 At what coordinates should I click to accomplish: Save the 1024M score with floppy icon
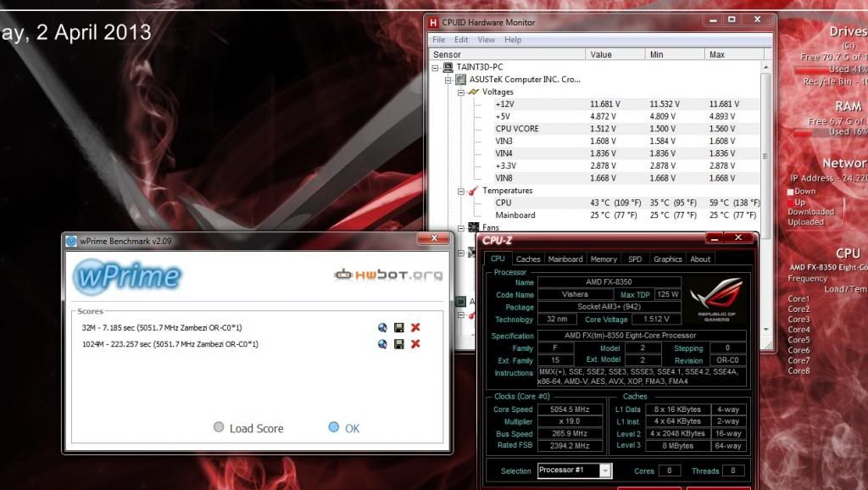(398, 343)
